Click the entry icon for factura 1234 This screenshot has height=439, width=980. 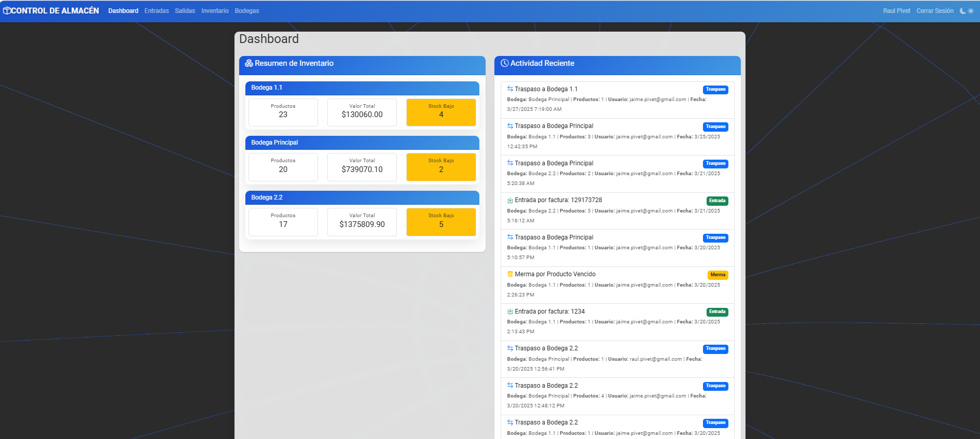pos(510,311)
